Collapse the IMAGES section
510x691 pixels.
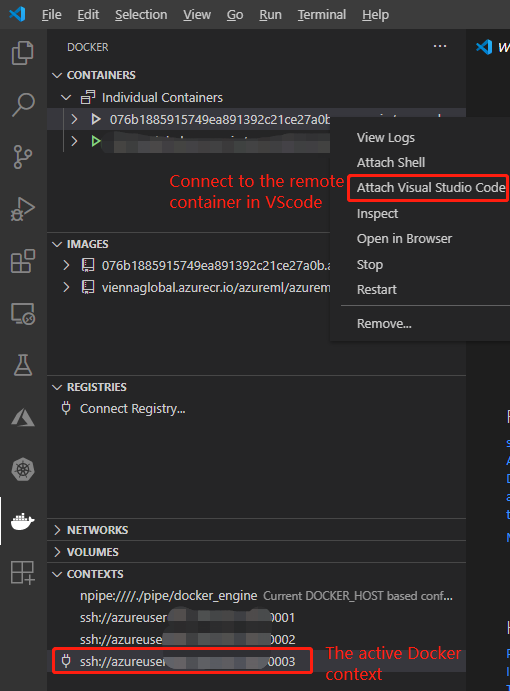click(57, 244)
